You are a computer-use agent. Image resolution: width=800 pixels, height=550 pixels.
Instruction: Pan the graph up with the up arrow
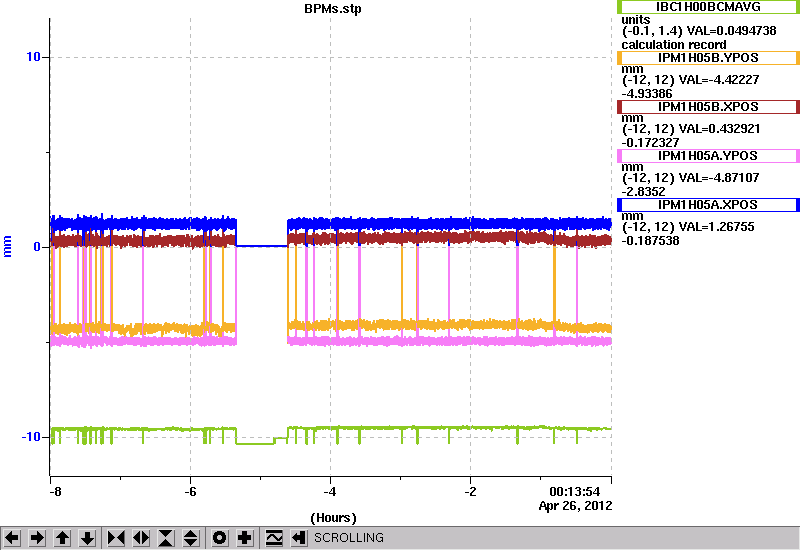coord(63,538)
